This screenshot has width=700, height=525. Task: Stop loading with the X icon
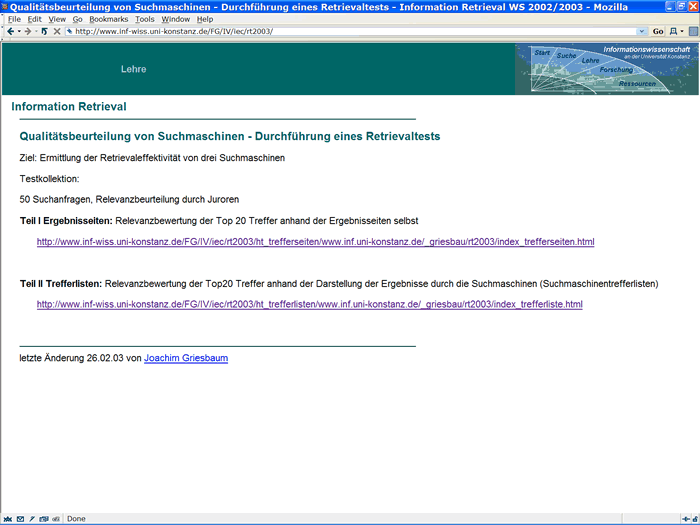point(57,31)
